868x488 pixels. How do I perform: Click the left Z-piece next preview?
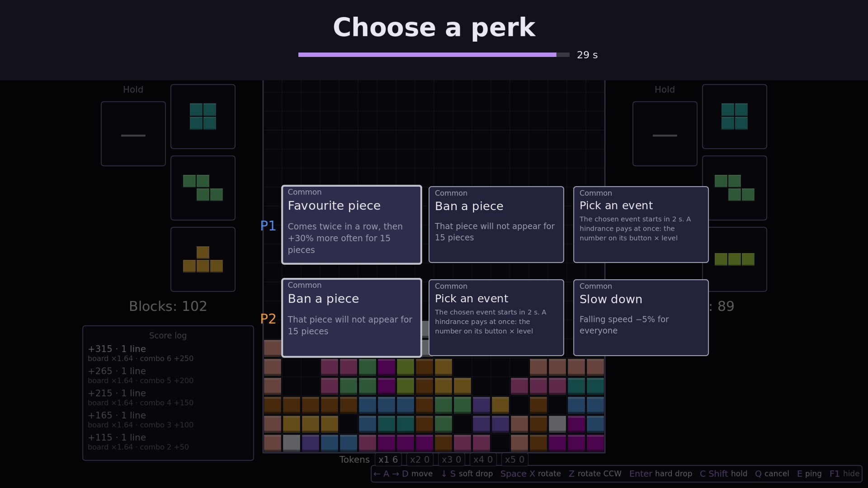pos(203,188)
